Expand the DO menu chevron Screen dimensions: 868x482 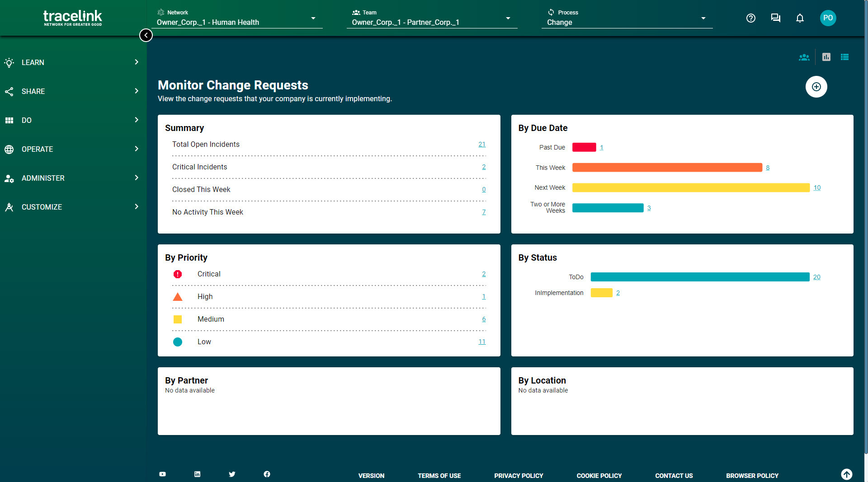tap(137, 120)
